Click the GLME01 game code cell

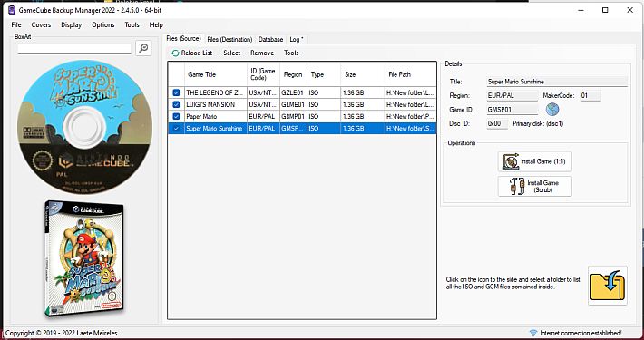tap(293, 104)
